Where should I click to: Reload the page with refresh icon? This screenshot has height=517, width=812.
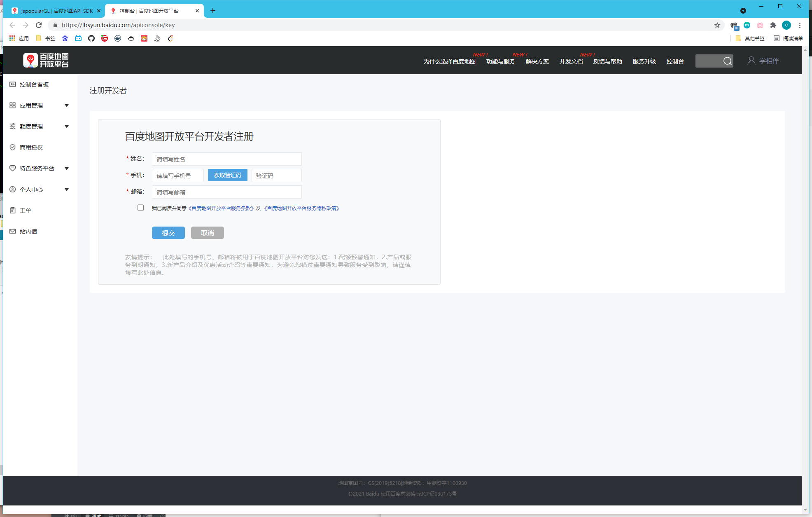[x=39, y=25]
